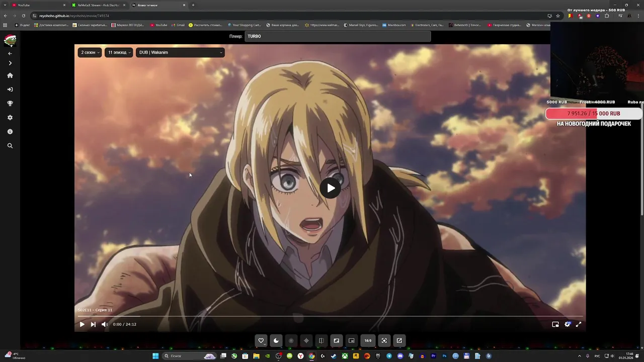644x362 pixels.
Task: Show hidden system tray icons
Action: [x=580, y=356]
